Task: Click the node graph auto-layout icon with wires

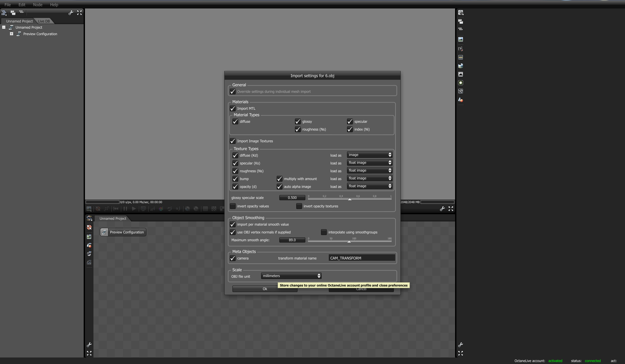Action: point(89,219)
